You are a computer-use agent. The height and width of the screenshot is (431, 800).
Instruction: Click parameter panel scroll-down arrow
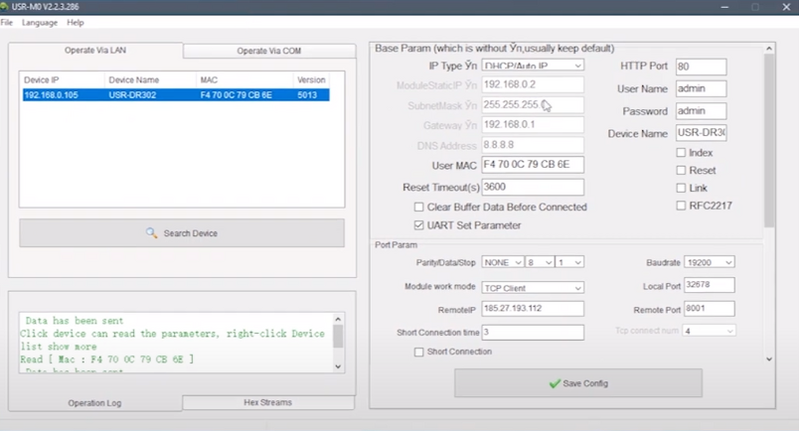point(769,359)
